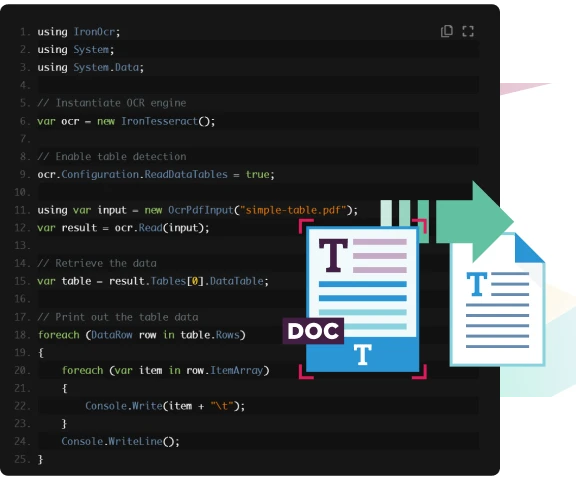This screenshot has height=480, width=576.
Task: Click the folded corner of output document
Action: (x=529, y=249)
